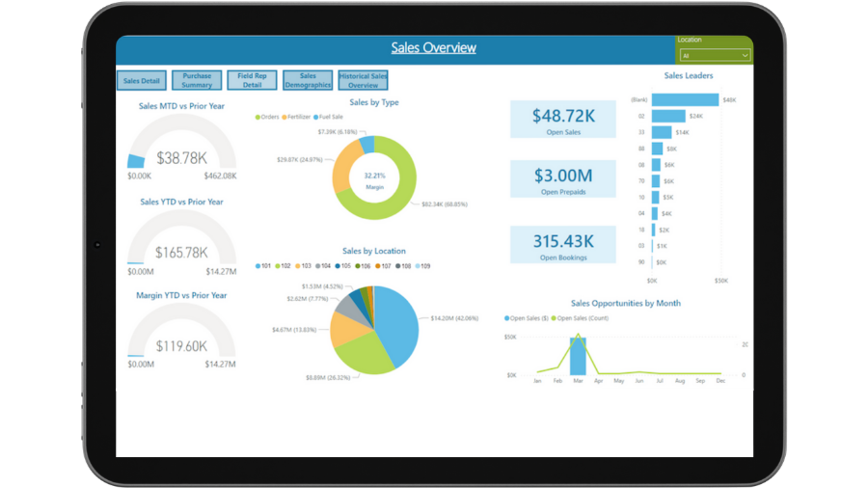Select the $48.72K Open Sales card
868x488 pixels.
(562, 119)
